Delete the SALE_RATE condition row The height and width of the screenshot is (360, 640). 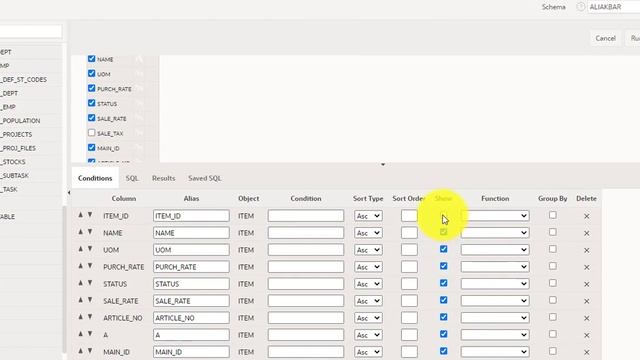587,301
